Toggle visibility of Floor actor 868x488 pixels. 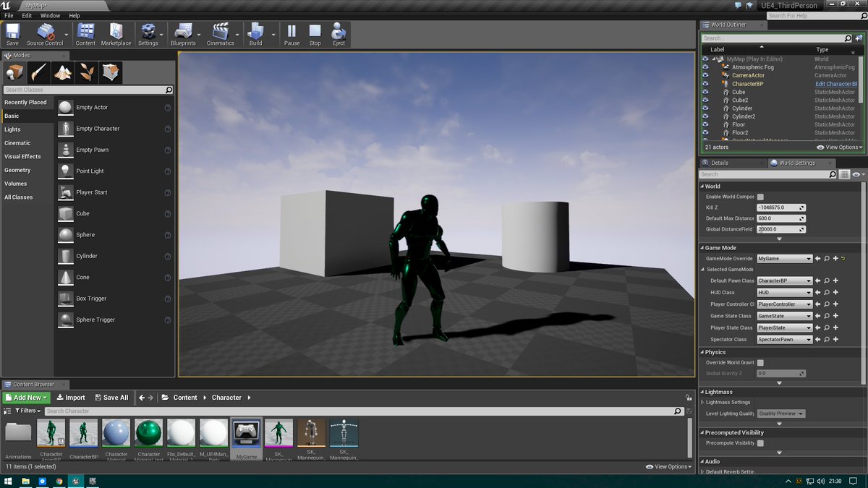point(705,124)
